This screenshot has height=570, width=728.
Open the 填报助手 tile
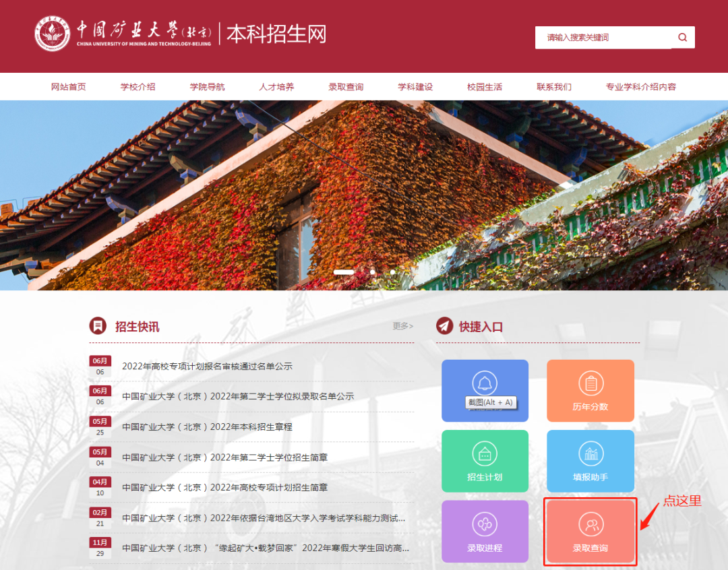click(590, 461)
